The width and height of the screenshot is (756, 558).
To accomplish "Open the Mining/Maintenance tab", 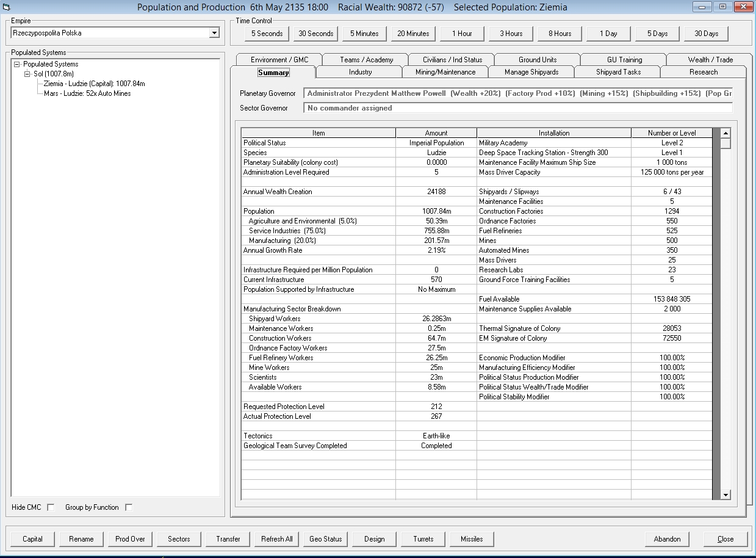I will tap(445, 72).
